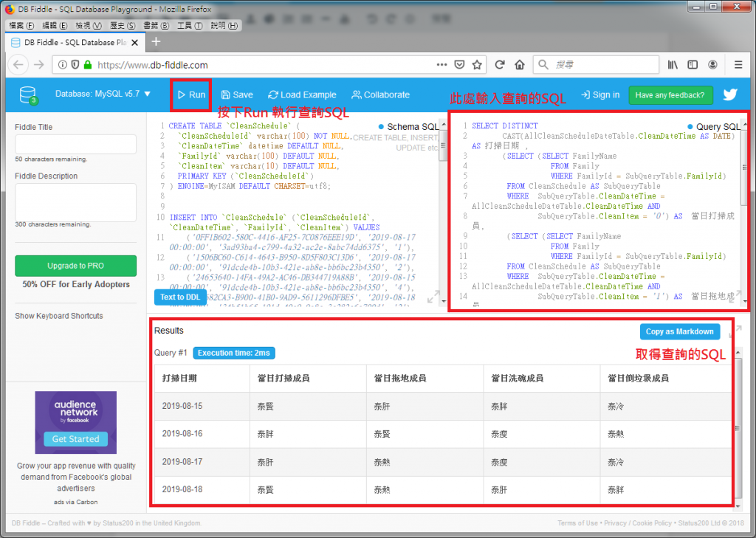Open the Firefox hamburger menu
This screenshot has height=538, width=756.
click(x=738, y=65)
